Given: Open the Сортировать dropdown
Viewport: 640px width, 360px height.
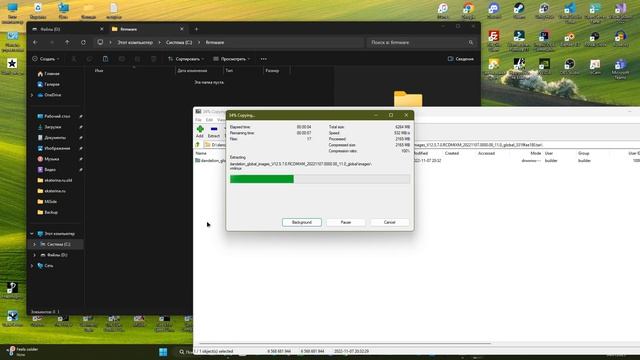Looking at the screenshot, I should 186,59.
